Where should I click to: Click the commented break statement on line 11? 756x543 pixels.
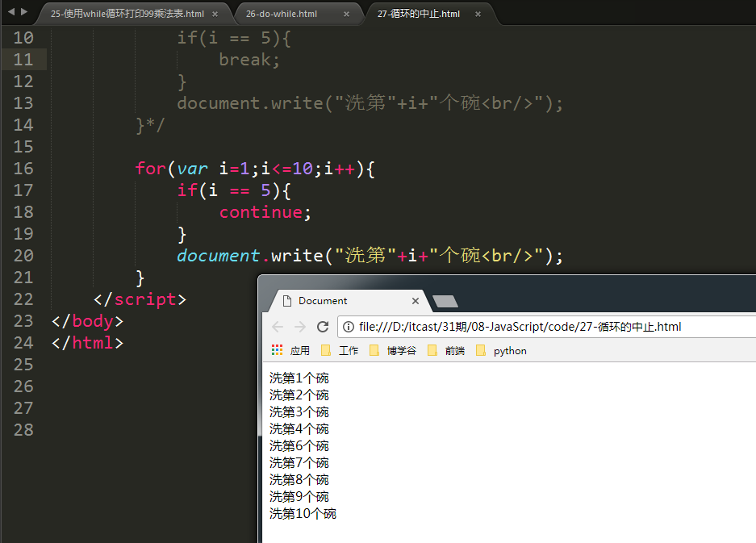click(249, 60)
